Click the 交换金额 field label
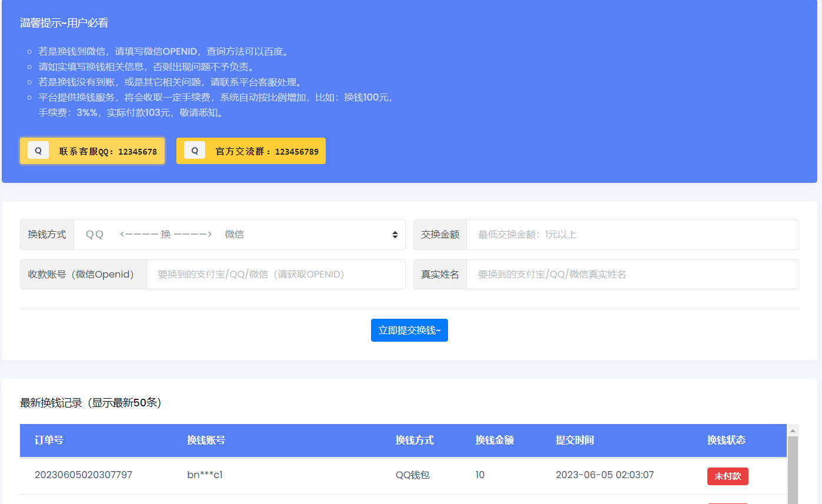822x504 pixels. point(440,235)
